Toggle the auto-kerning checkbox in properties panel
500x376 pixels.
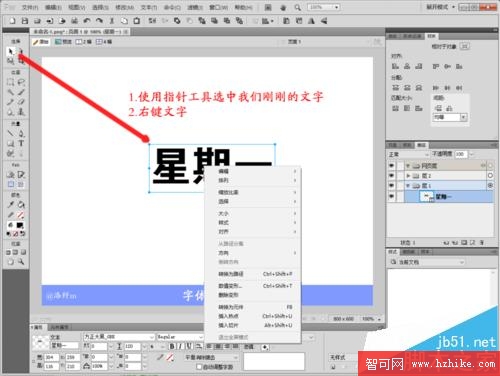(199, 367)
